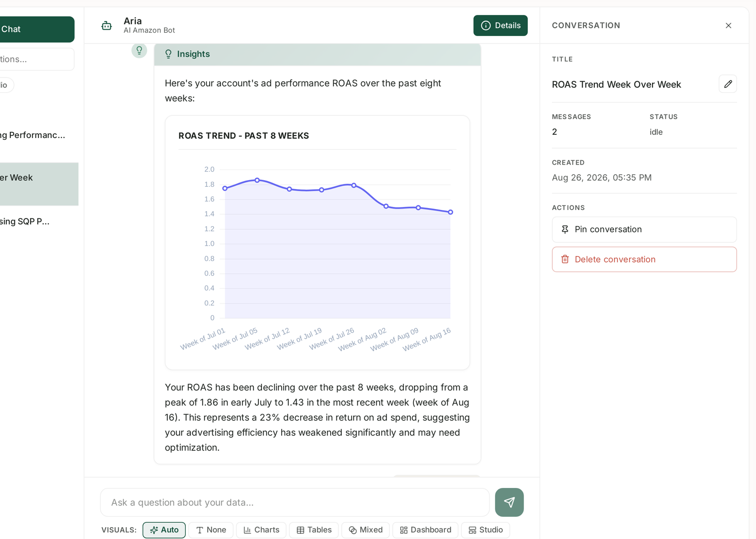
Task: Open the Performance conversation in sidebar
Action: click(39, 135)
